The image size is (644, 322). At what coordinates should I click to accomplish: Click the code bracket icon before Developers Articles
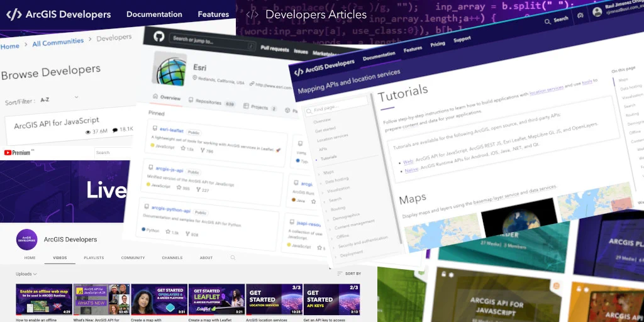tap(252, 15)
